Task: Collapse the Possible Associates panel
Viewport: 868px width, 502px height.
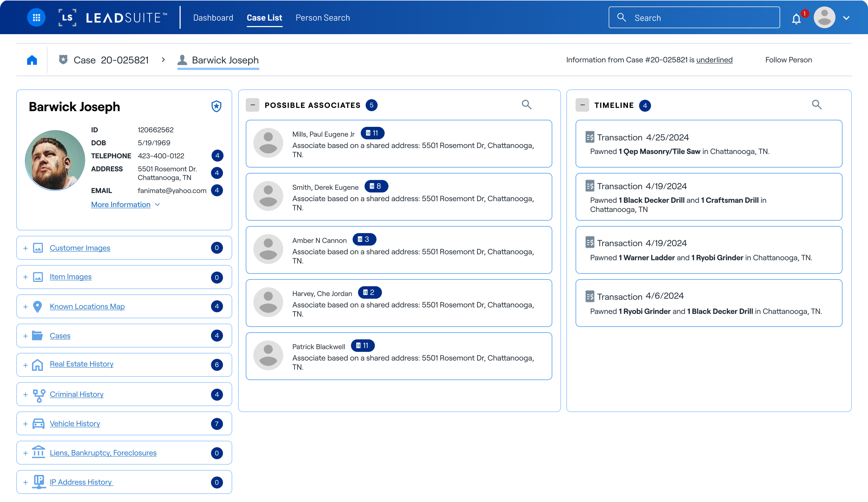Action: (x=253, y=105)
